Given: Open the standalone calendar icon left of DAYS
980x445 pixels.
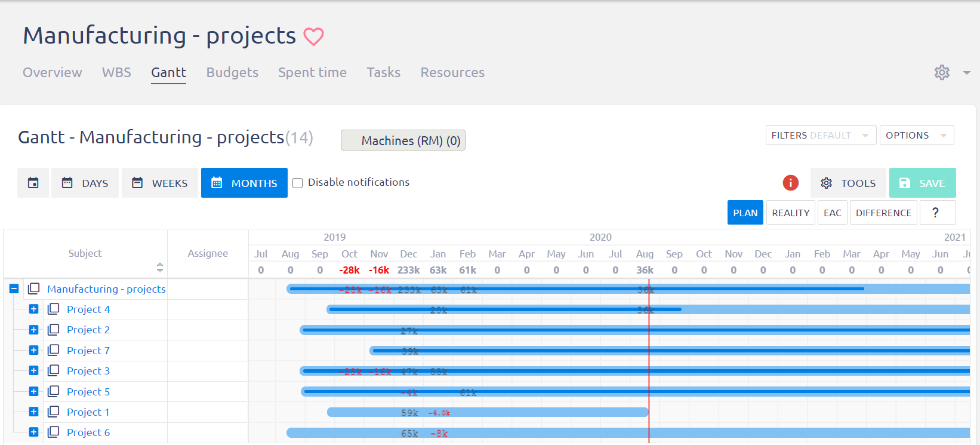Looking at the screenshot, I should 33,183.
